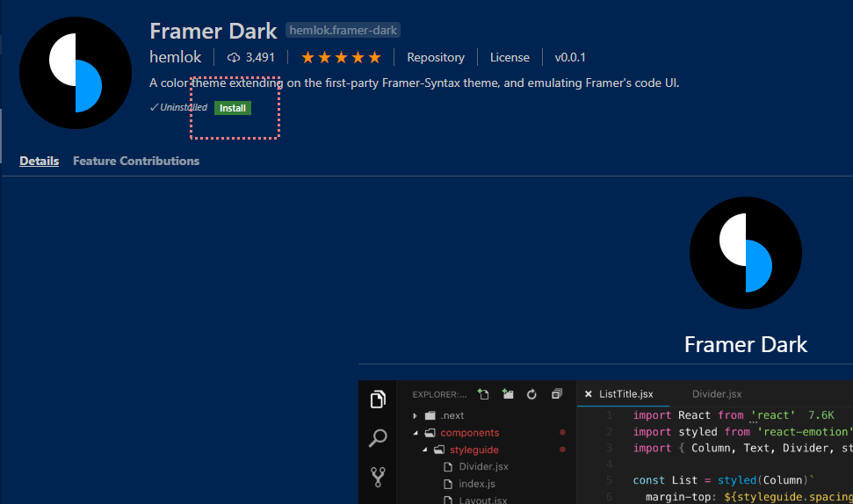This screenshot has height=504, width=853.
Task: Click the large Framer Dark logo in readme
Action: (x=745, y=253)
